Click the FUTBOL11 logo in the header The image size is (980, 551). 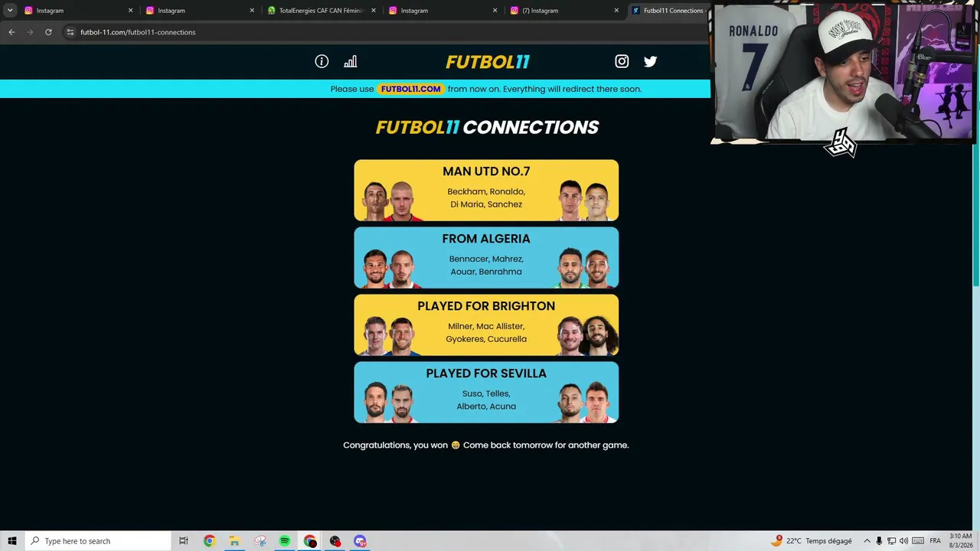coord(488,61)
